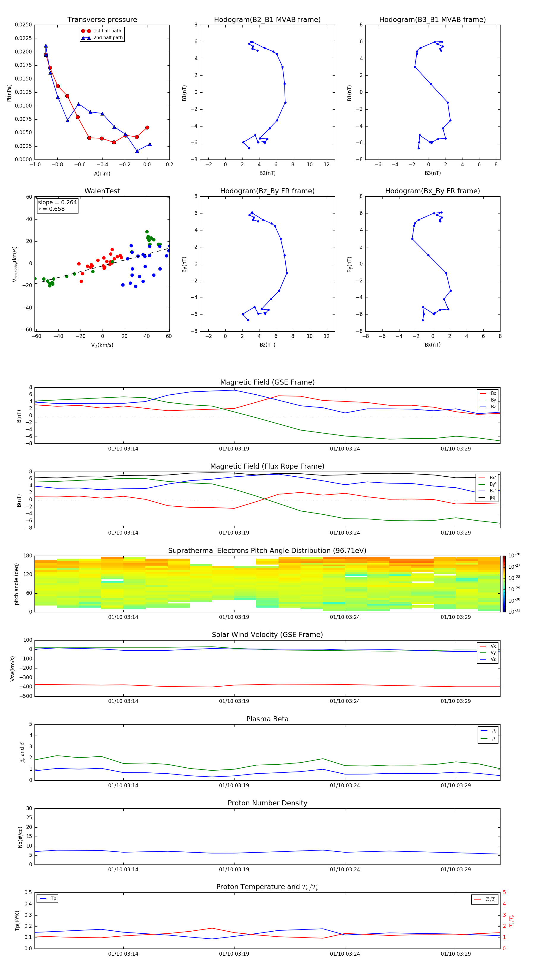Click the "V_remaining(km/s)" y-axis label
Viewport: 535px width, 980px height.
(15, 264)
